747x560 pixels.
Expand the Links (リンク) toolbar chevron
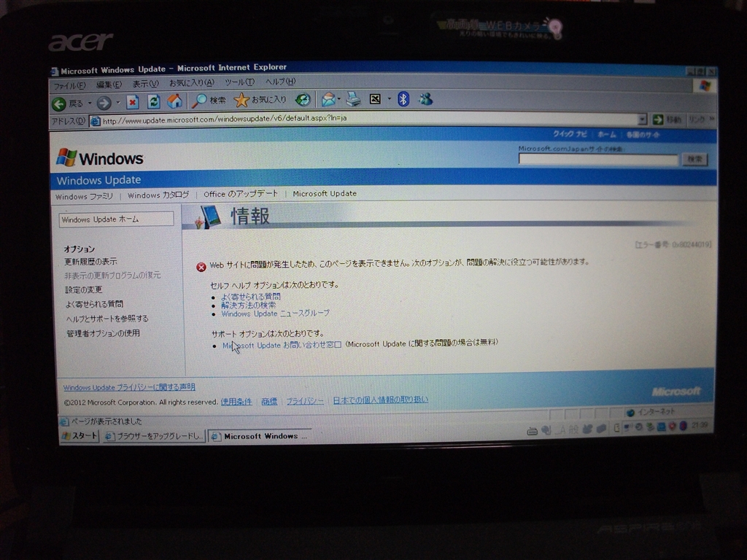tap(712, 119)
